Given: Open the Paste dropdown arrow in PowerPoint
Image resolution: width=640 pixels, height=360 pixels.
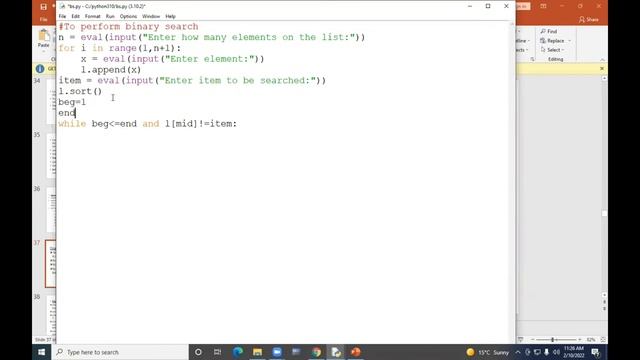Looking at the screenshot, I should click(x=43, y=51).
